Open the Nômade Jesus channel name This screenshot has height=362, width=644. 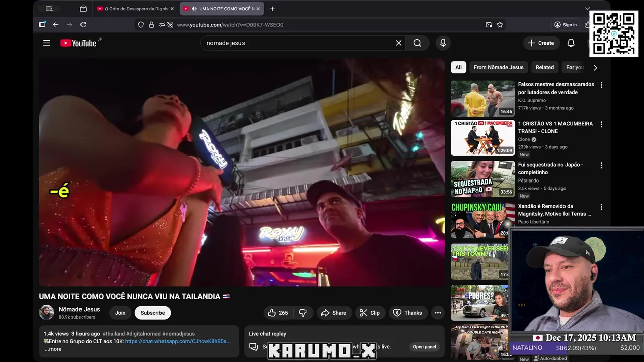click(x=79, y=309)
